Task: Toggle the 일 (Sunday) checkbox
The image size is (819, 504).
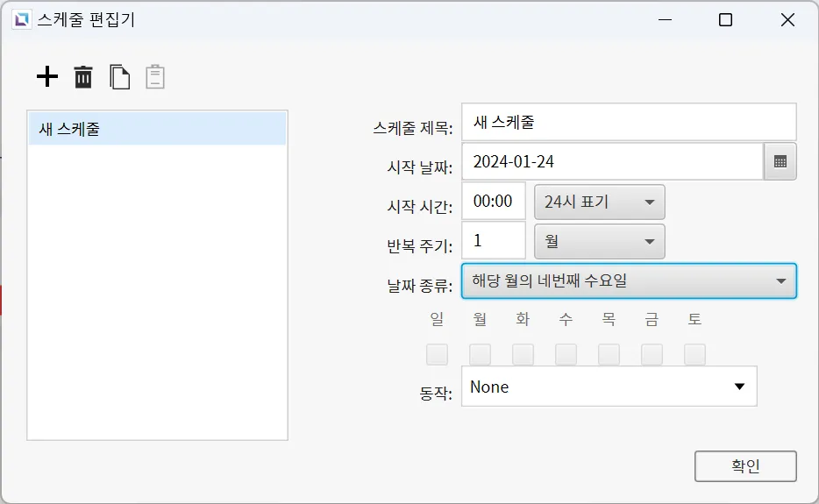Action: click(437, 354)
